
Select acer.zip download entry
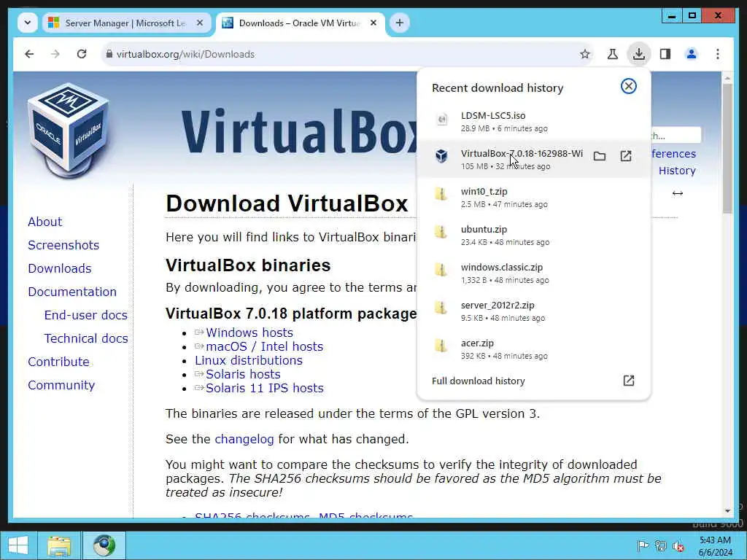pos(533,349)
